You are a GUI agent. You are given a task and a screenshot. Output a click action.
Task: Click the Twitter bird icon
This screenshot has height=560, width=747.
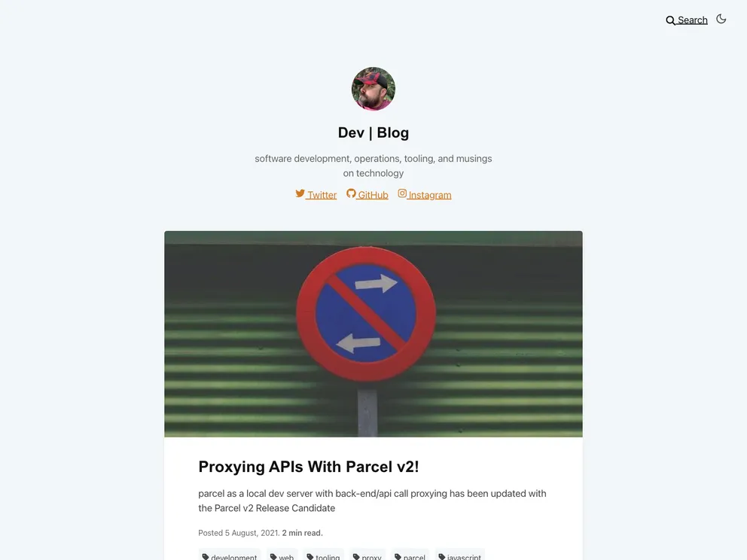300,193
